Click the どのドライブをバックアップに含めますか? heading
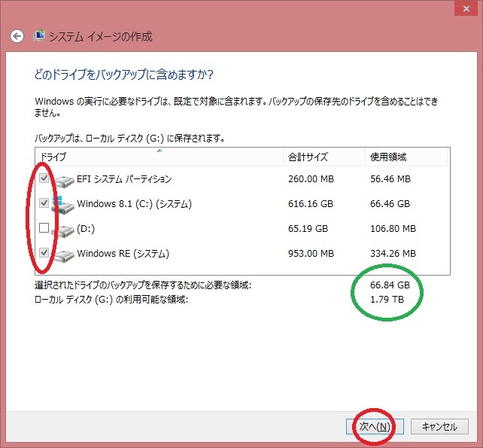The width and height of the screenshot is (483, 448). [124, 75]
